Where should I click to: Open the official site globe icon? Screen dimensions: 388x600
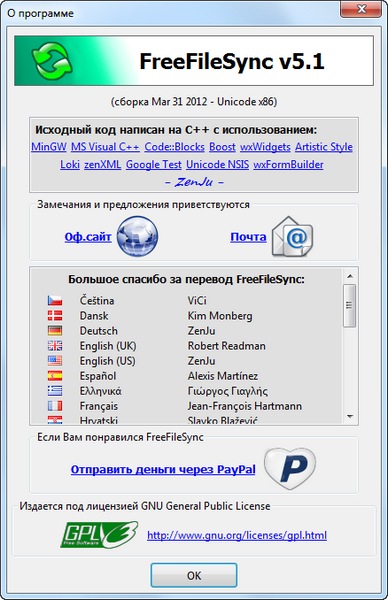click(x=137, y=236)
